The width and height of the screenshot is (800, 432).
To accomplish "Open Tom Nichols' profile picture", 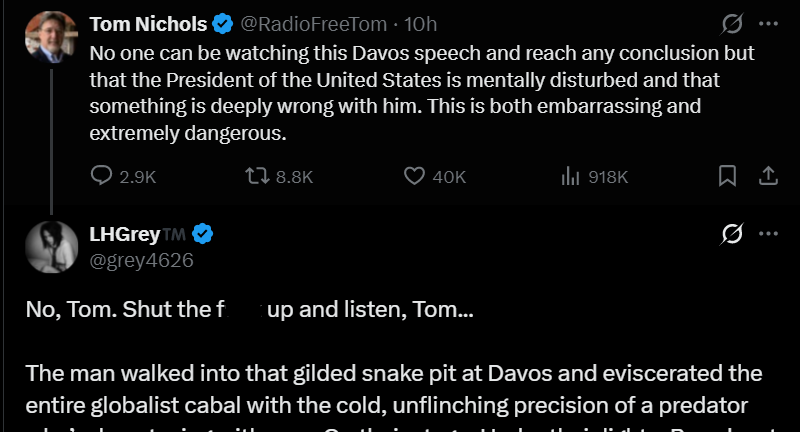I will coord(50,37).
